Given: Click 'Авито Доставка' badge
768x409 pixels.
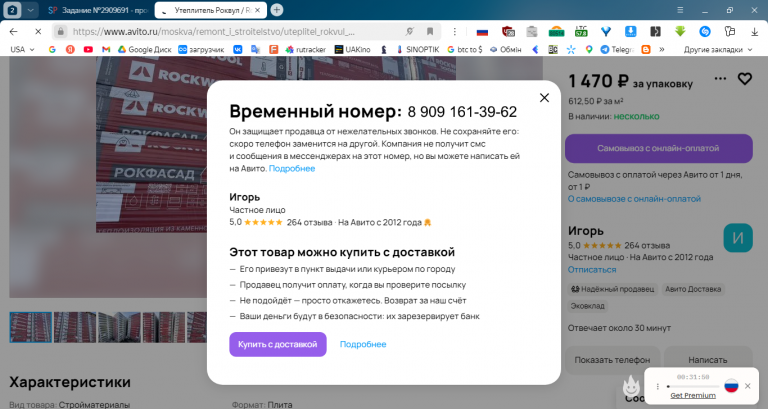Looking at the screenshot, I should coord(693,289).
